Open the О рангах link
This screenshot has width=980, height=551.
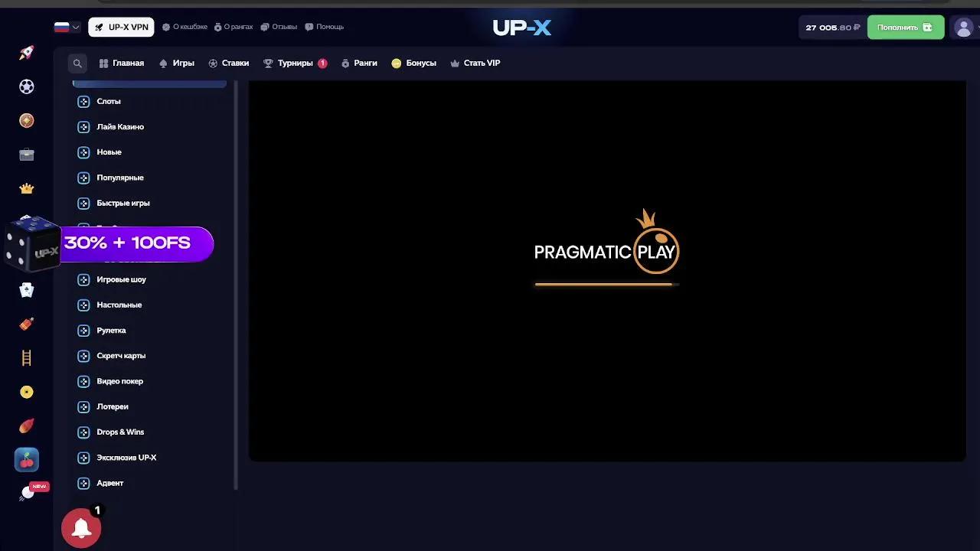(x=234, y=27)
